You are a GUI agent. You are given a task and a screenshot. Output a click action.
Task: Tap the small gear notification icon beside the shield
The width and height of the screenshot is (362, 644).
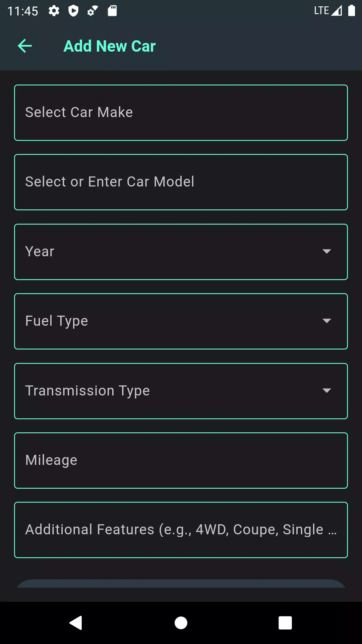click(92, 11)
